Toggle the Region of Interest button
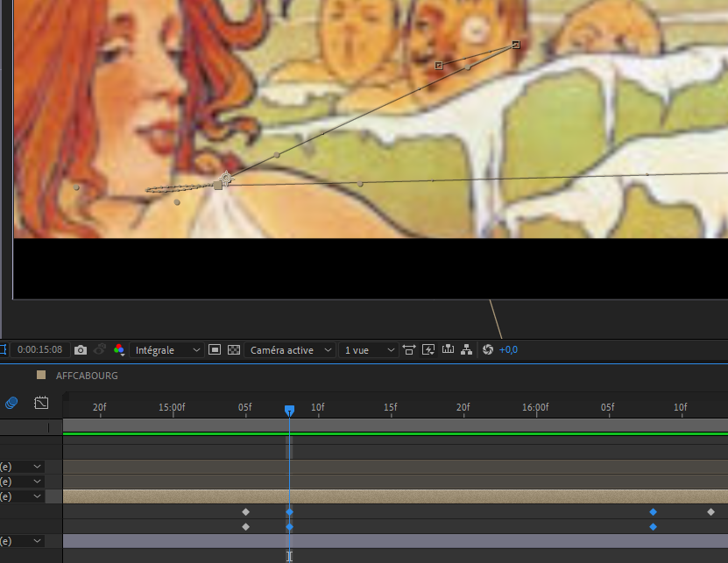Viewport: 728px width, 563px height. pos(215,349)
